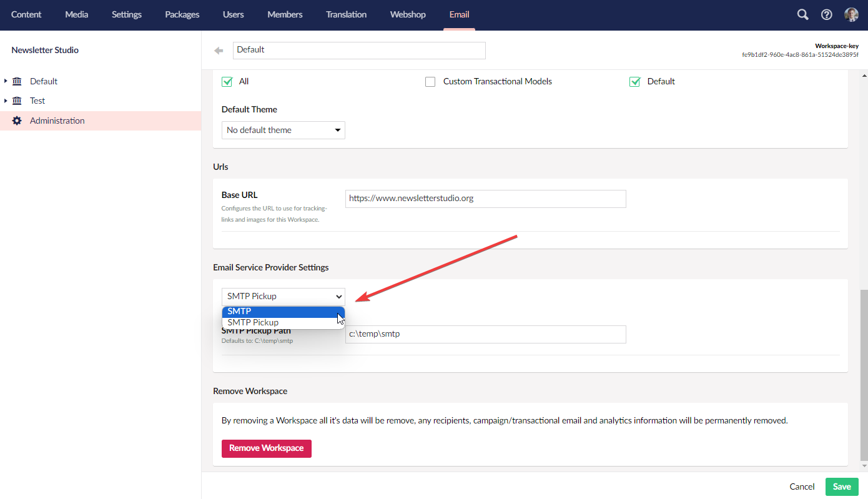The image size is (868, 499).
Task: Expand the Default tree node arrow
Action: pyautogui.click(x=6, y=81)
